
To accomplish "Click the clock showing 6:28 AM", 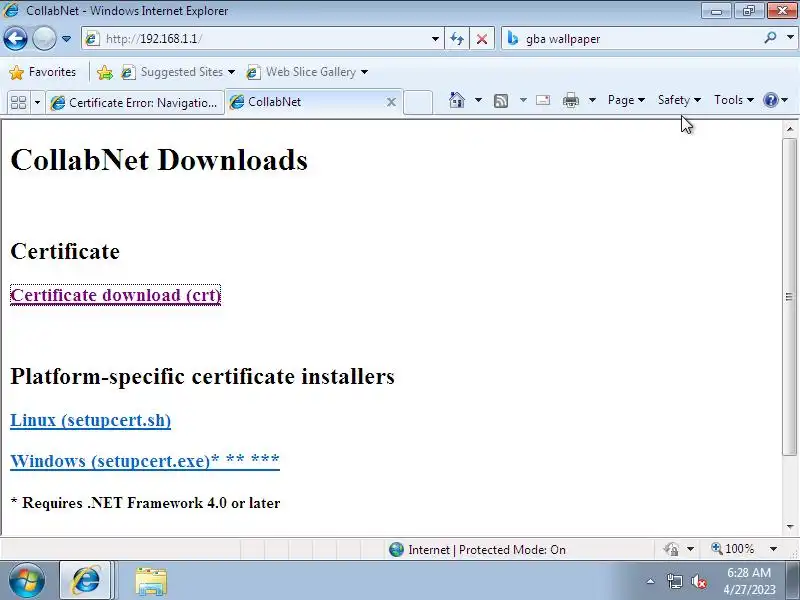I will (749, 581).
